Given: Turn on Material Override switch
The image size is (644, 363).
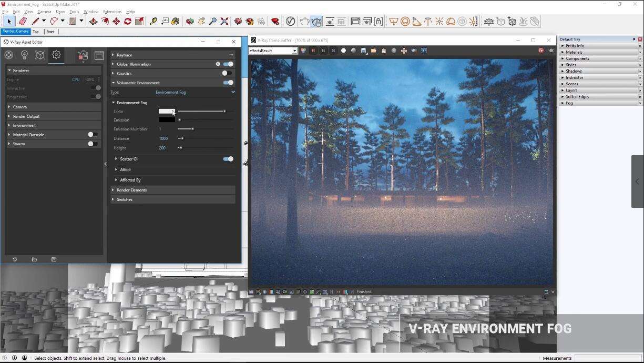Looking at the screenshot, I should click(x=93, y=135).
